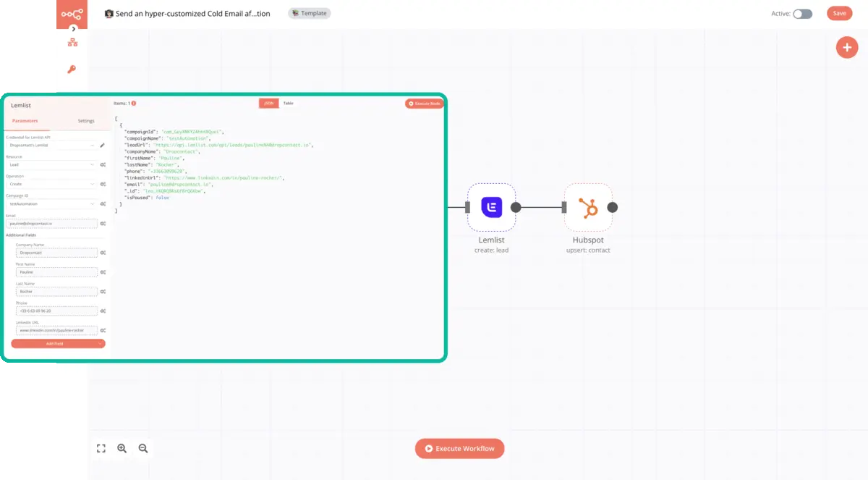This screenshot has height=480, width=868.
Task: Zoom in on the canvas
Action: click(122, 448)
